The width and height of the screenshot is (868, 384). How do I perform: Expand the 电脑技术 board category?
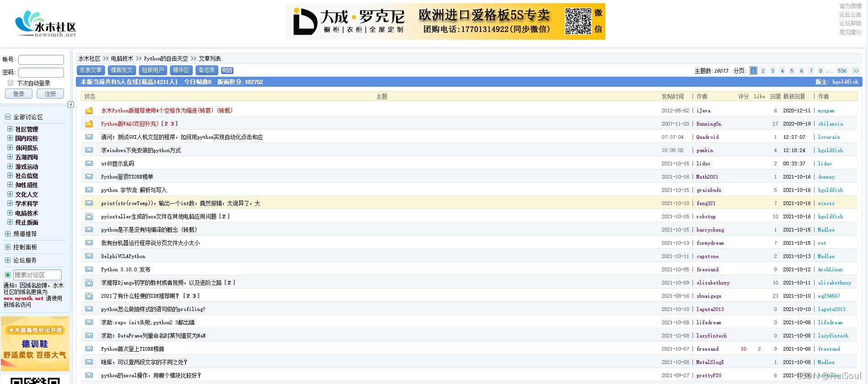[10, 213]
